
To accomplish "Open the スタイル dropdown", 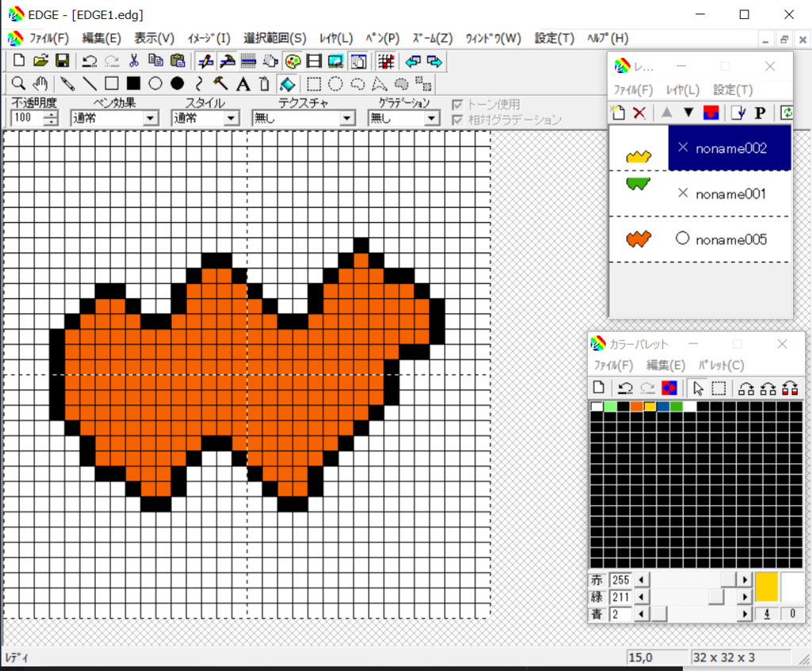I will 232,118.
